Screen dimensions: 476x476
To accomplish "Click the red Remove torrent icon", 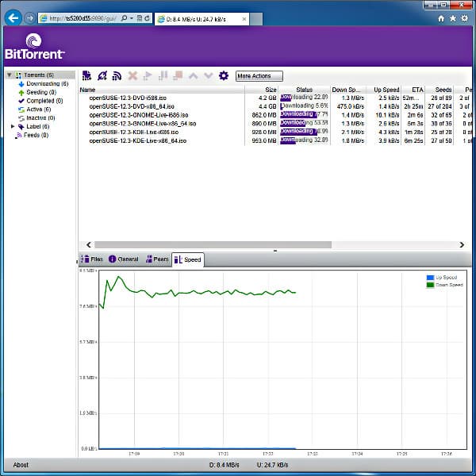I will pyautogui.click(x=132, y=75).
